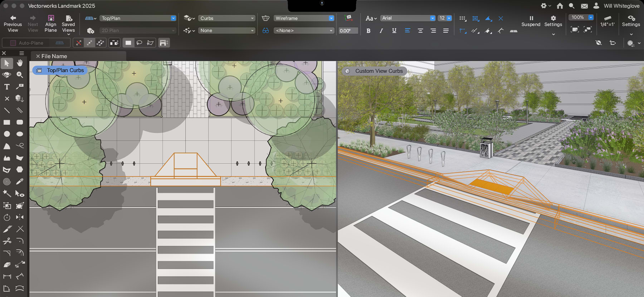Viewport: 644px width, 297px height.
Task: Toggle the Lasso Marquee selection mode
Action: (139, 43)
